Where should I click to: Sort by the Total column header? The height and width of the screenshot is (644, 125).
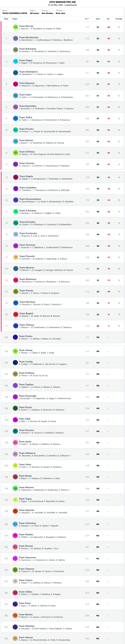98,19
